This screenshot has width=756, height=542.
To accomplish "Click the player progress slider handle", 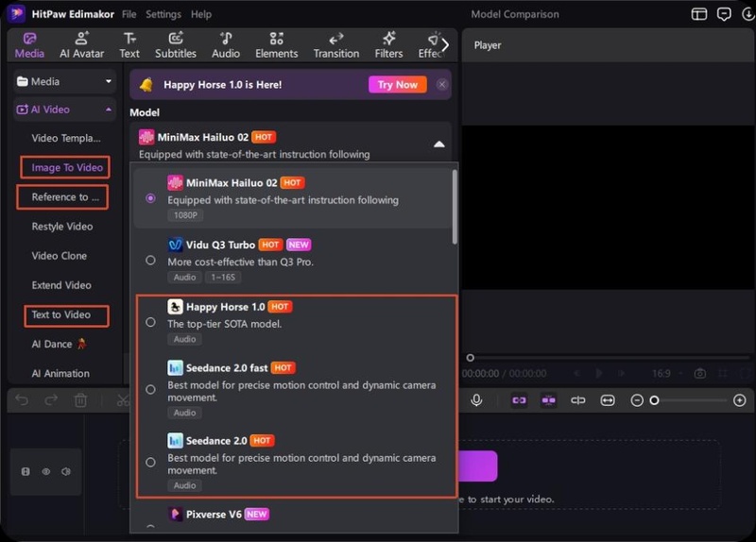I will (470, 358).
